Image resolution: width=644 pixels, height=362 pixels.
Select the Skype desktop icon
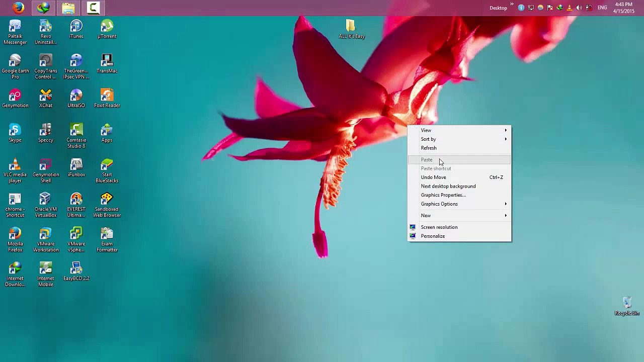tap(15, 133)
